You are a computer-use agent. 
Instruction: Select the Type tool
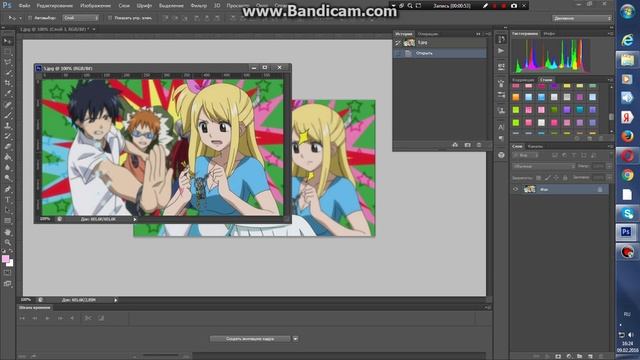click(x=7, y=200)
